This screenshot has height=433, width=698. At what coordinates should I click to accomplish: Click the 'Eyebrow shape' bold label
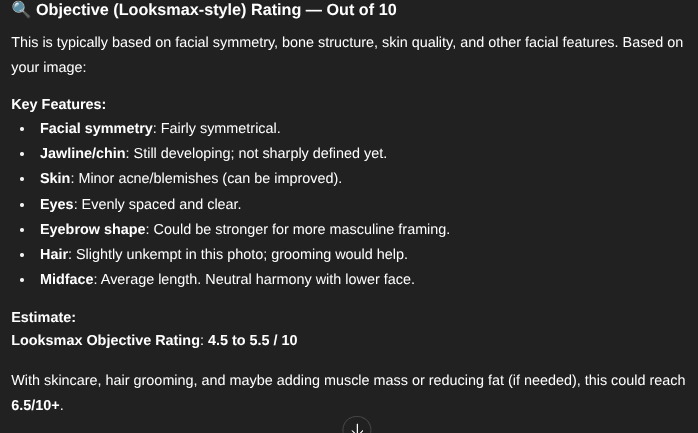pos(93,229)
